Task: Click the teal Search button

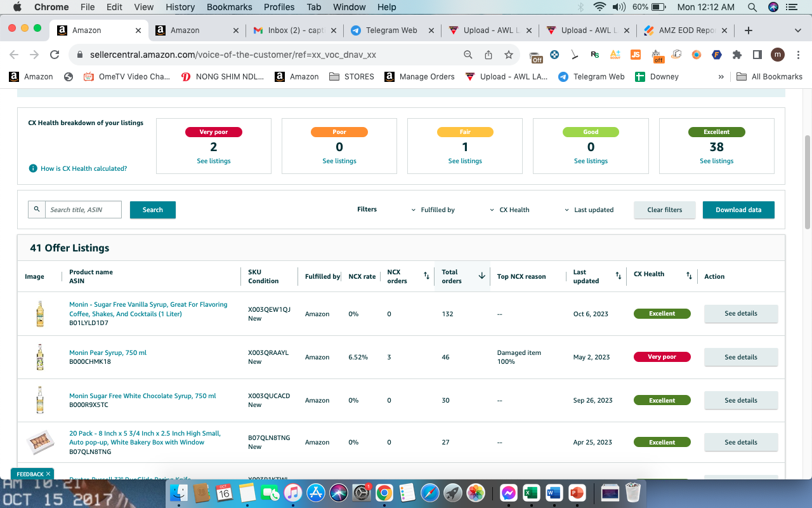Action: [153, 210]
